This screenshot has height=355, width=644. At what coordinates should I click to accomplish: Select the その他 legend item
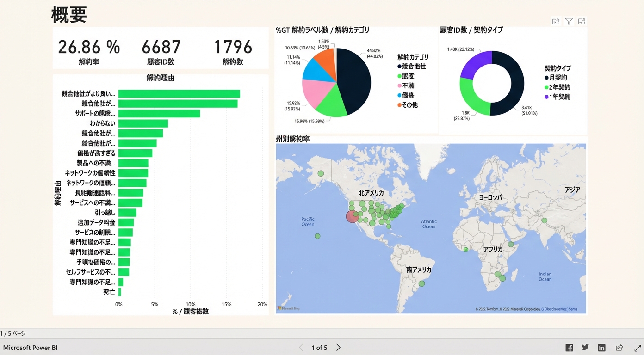pos(409,105)
